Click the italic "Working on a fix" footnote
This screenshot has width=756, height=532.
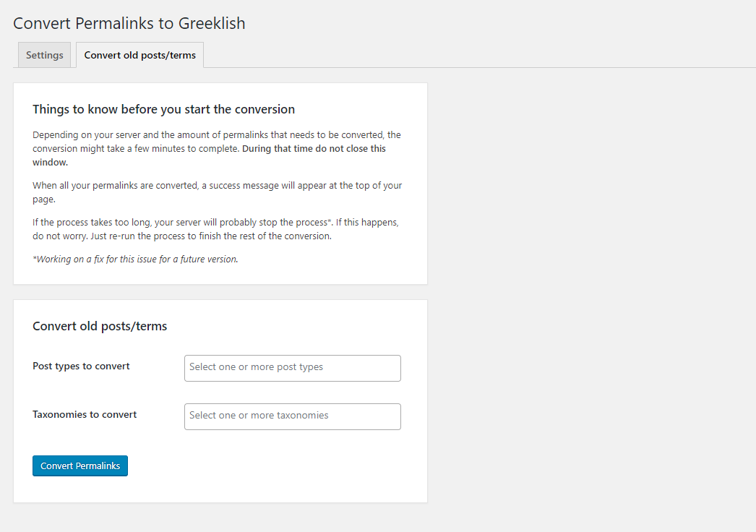click(136, 259)
